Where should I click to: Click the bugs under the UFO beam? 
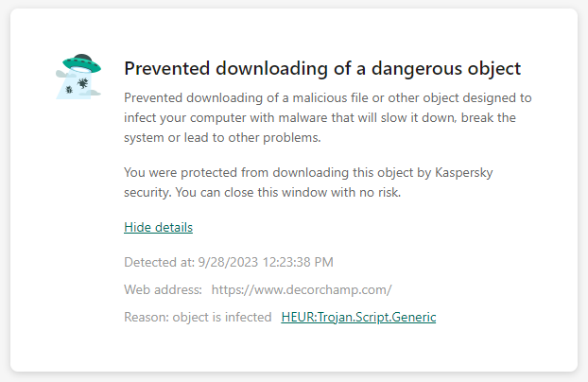(78, 87)
